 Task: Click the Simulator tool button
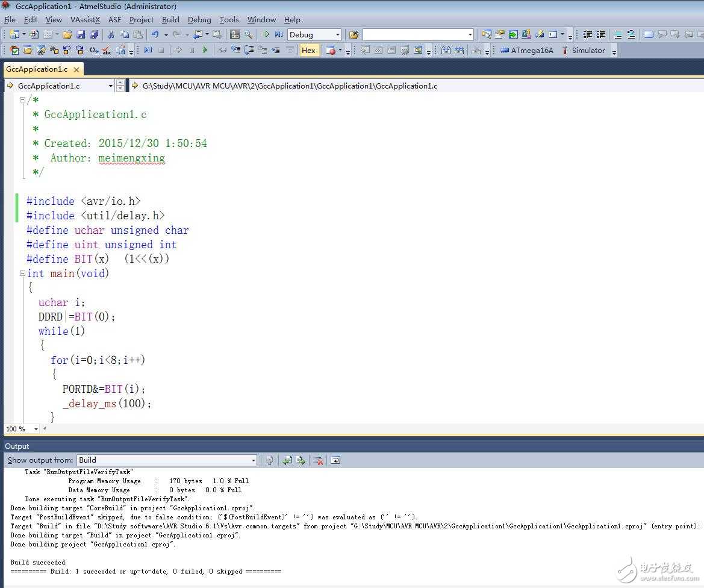[x=583, y=51]
